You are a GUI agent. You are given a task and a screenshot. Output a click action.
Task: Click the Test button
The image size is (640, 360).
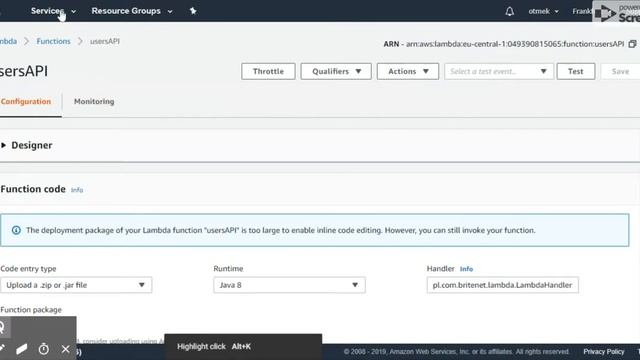click(x=576, y=71)
